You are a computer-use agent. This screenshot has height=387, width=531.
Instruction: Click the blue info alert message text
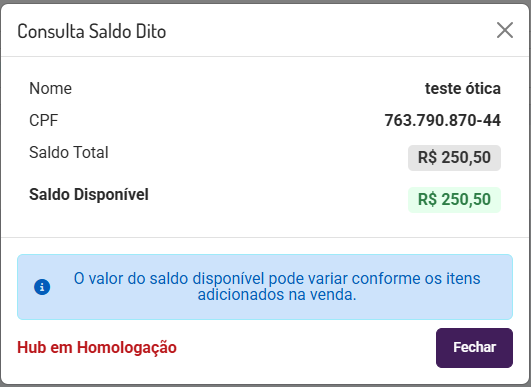pos(277,287)
